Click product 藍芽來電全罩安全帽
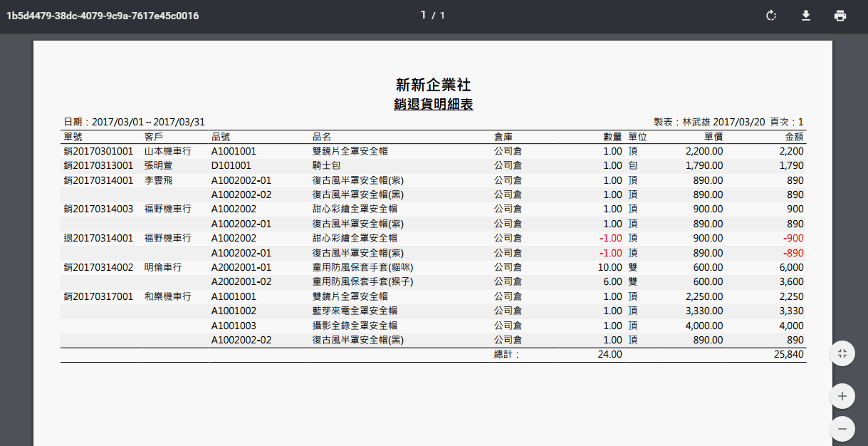The height and width of the screenshot is (446, 868). 355,311
